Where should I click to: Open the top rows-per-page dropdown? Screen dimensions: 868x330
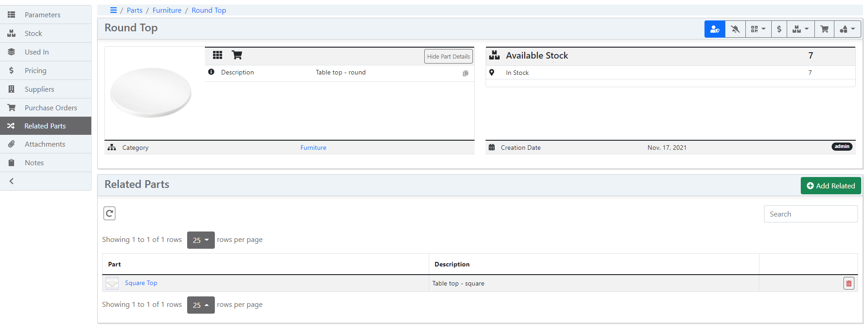tap(200, 240)
